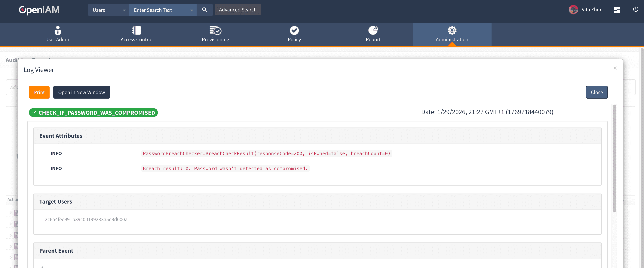Click the Target Users section header

[317, 202]
